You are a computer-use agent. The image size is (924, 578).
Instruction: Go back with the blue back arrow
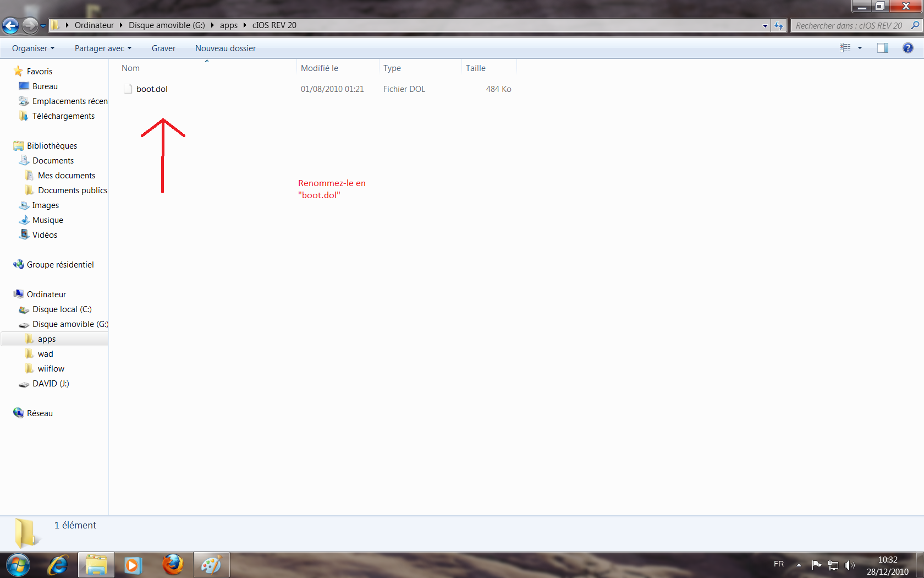(10, 25)
